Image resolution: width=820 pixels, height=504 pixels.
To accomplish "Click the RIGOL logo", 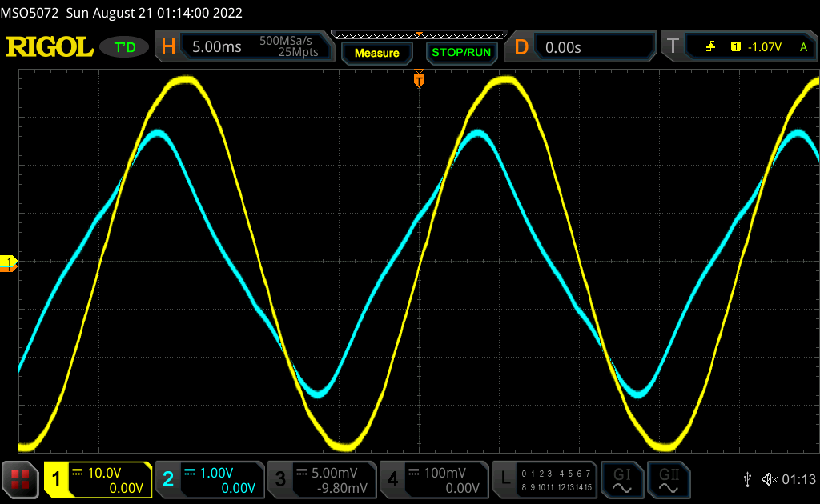I will (50, 47).
